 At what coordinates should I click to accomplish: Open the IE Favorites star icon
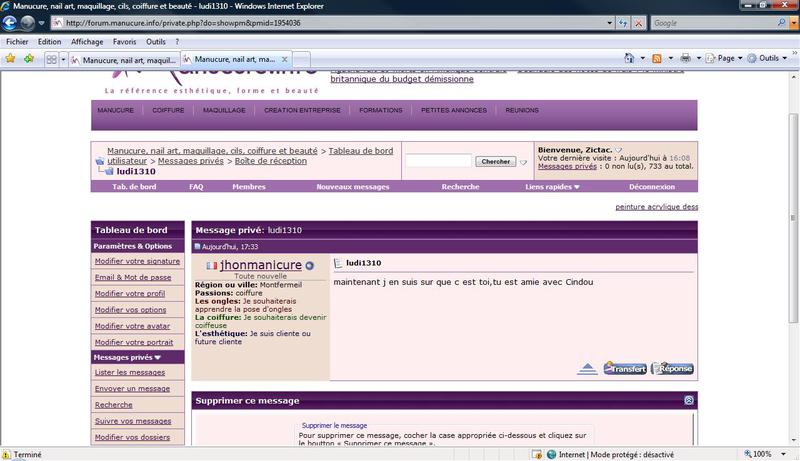pyautogui.click(x=10, y=59)
